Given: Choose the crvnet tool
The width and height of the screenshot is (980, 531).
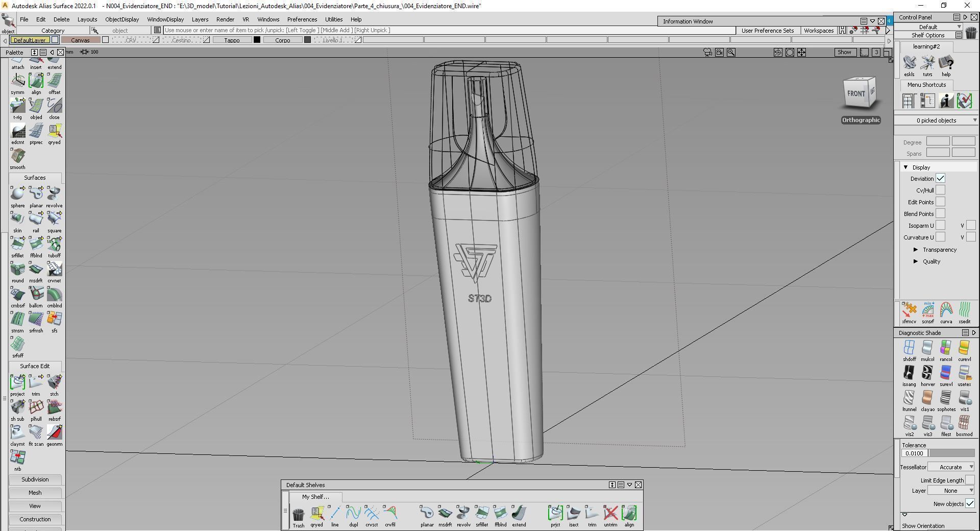Looking at the screenshot, I should [x=54, y=269].
